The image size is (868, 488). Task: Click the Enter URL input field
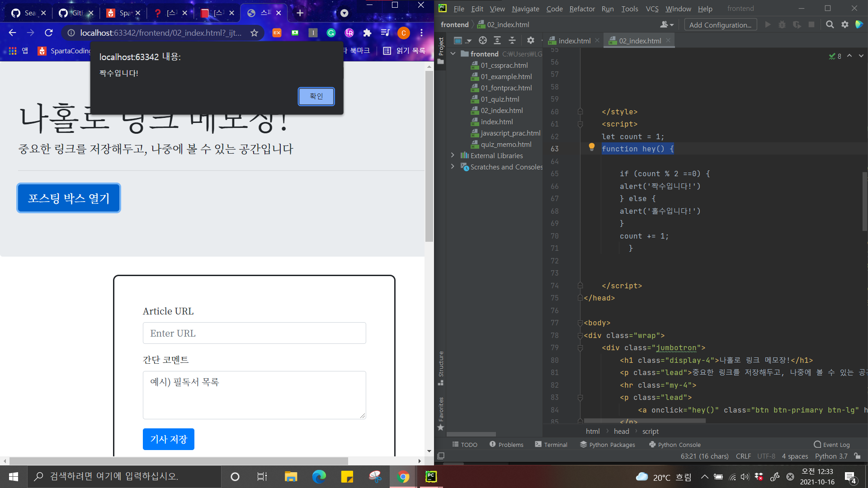tap(254, 333)
